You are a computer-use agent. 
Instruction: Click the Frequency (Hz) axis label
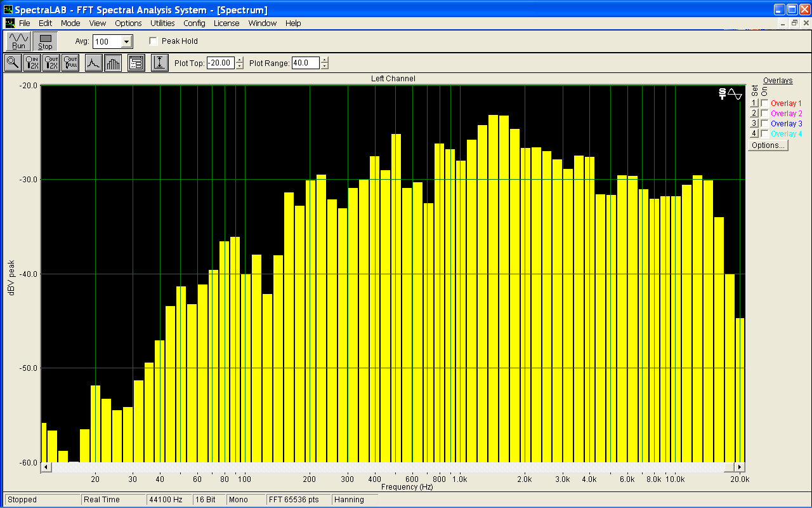[x=407, y=487]
